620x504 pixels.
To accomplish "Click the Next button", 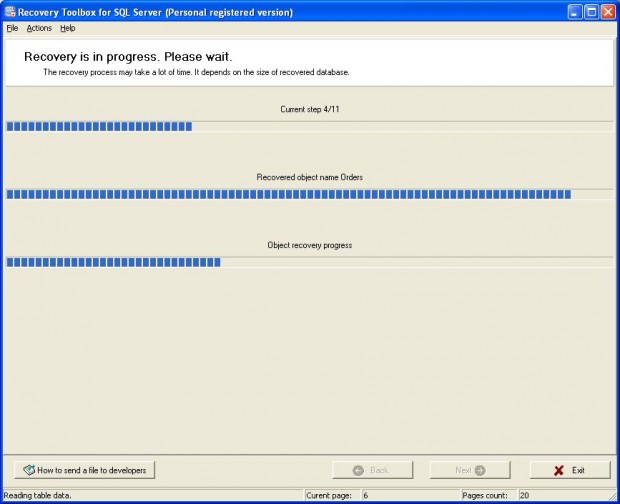I will coord(470,470).
